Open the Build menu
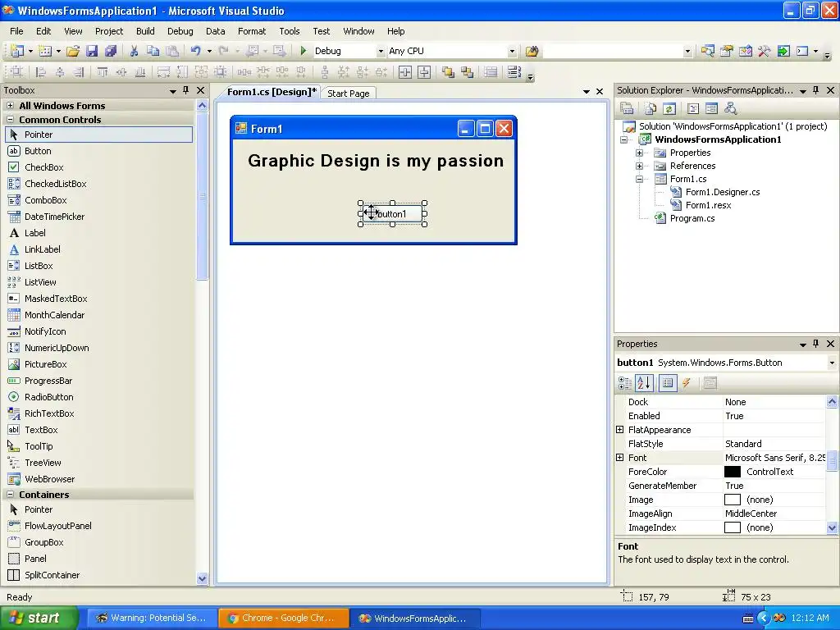Screen dimensions: 840x630 tap(145, 31)
